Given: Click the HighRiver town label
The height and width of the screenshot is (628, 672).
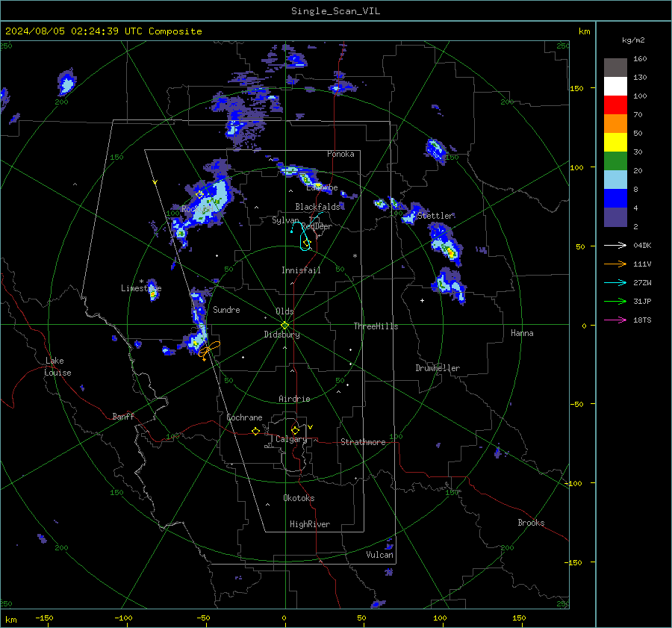Looking at the screenshot, I should click(x=309, y=524).
